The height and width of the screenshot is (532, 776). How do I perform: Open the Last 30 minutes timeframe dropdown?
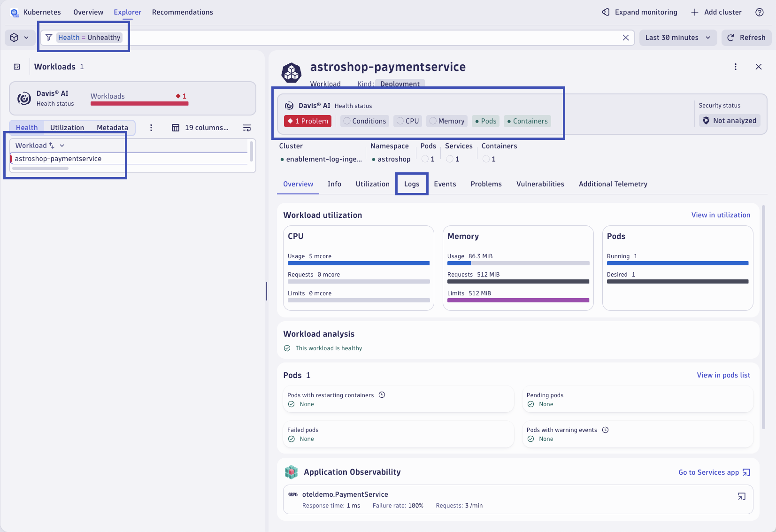(x=678, y=38)
